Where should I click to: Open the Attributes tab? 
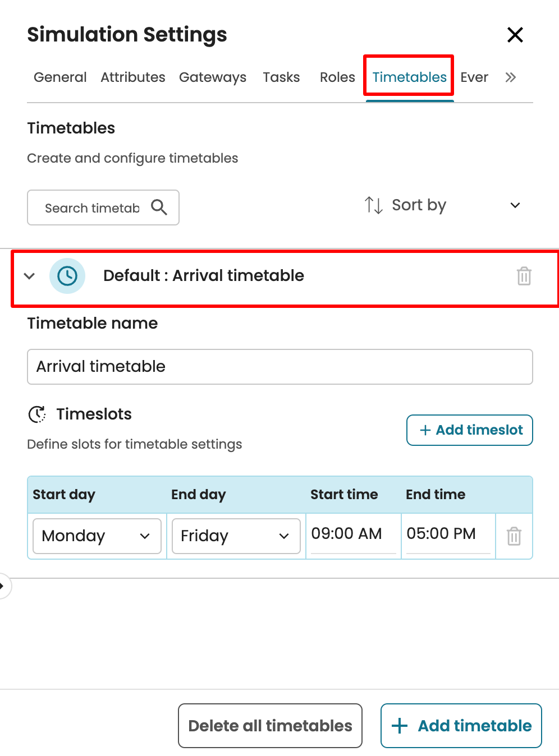pyautogui.click(x=133, y=77)
